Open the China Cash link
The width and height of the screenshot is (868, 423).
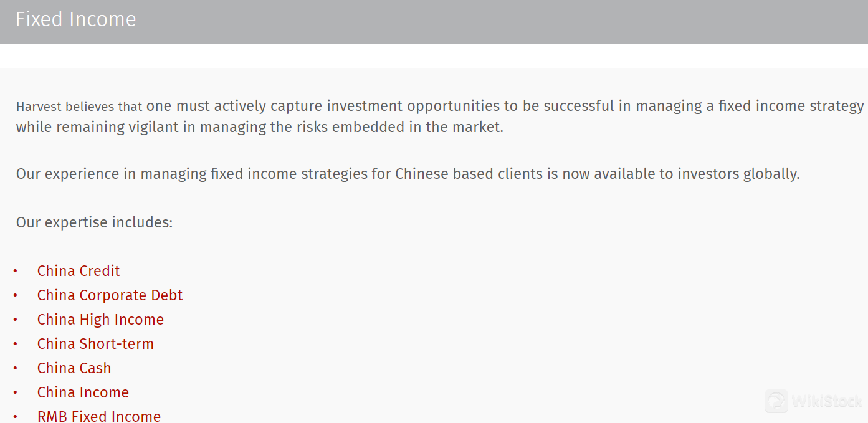click(74, 368)
